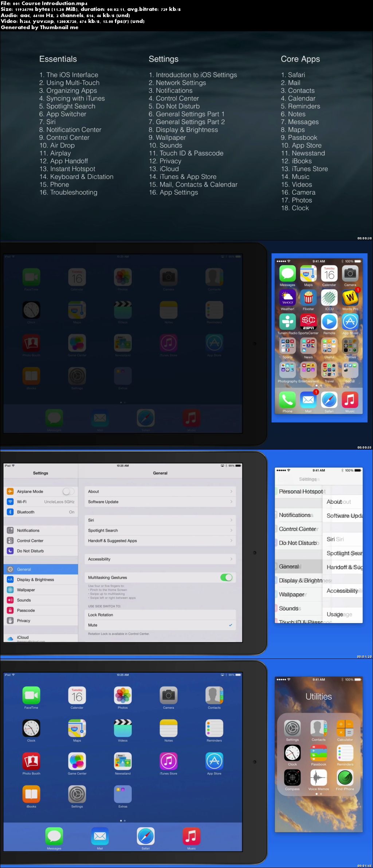Open Software Update row chevron in iPad General
The height and width of the screenshot is (868, 373).
tap(231, 502)
